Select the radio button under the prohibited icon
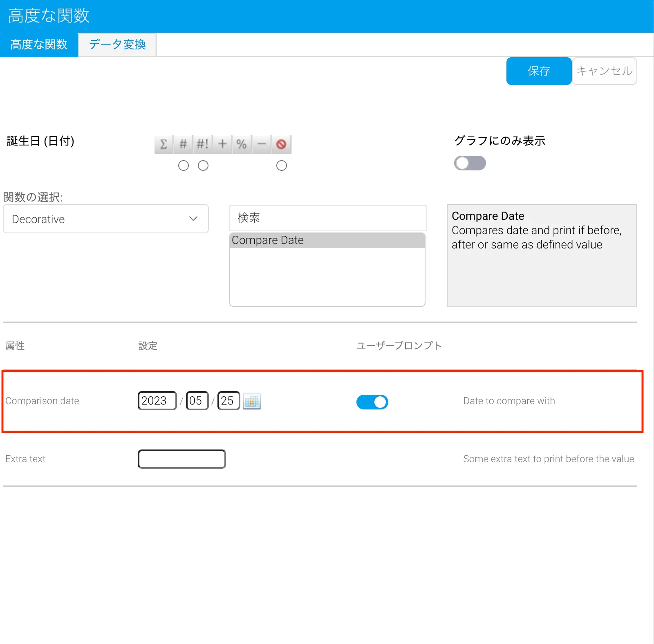Image resolution: width=654 pixels, height=644 pixels. (x=282, y=165)
